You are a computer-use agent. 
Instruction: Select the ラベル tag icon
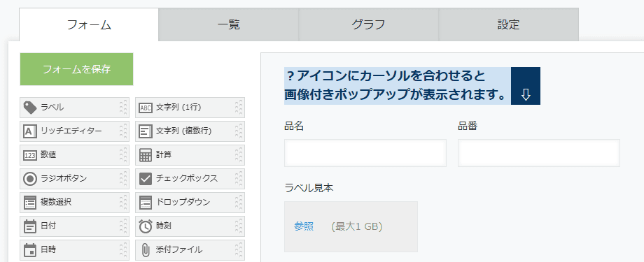click(30, 108)
